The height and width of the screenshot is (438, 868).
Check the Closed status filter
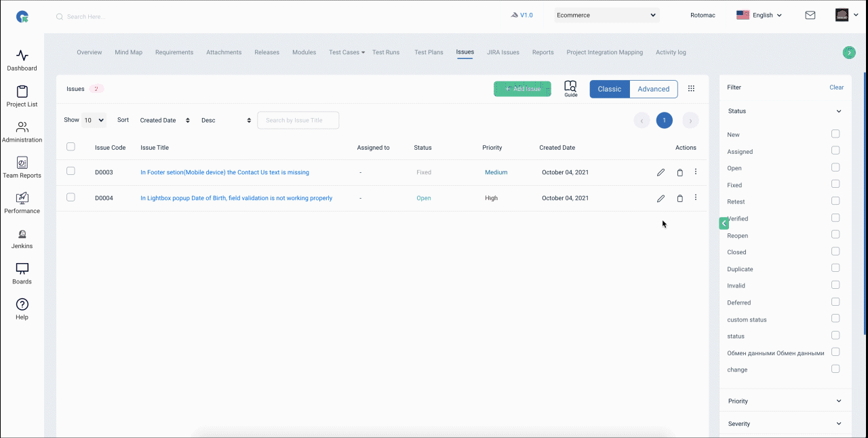click(x=835, y=252)
